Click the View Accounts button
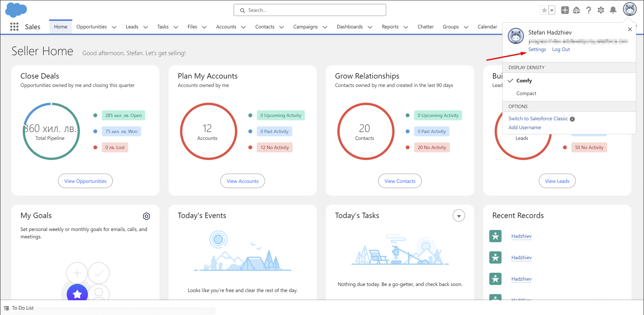 (243, 181)
